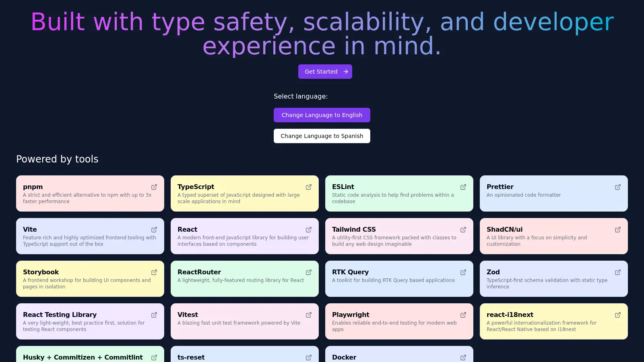Image resolution: width=644 pixels, height=362 pixels.
Task: Change language to Spanish
Action: (322, 136)
